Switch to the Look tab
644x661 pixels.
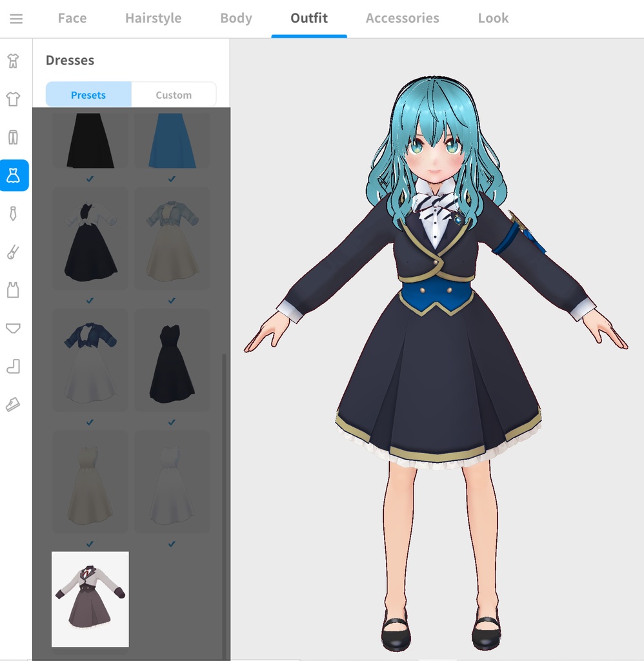point(493,18)
